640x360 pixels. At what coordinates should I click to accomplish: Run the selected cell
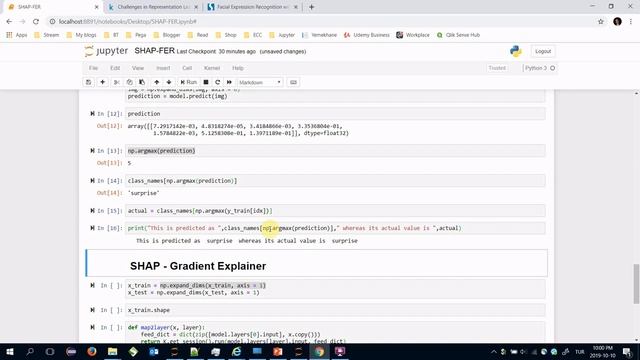point(189,82)
